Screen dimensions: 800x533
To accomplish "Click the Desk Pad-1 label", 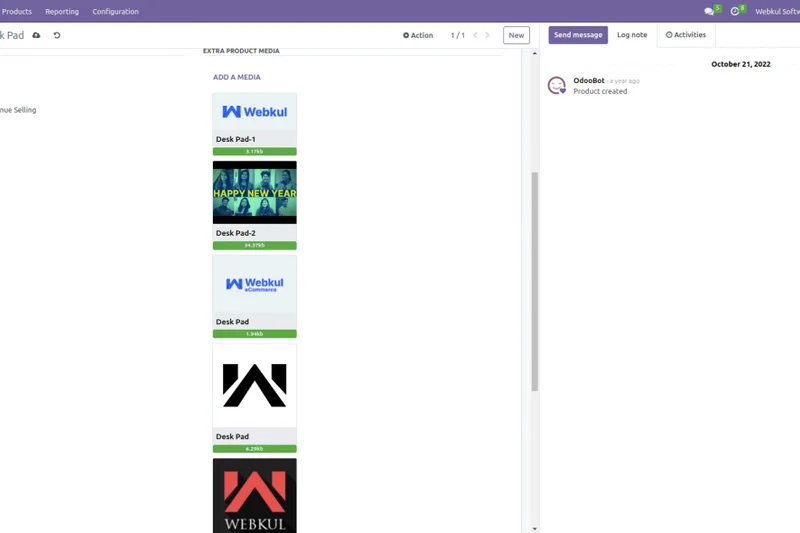I will (x=236, y=139).
